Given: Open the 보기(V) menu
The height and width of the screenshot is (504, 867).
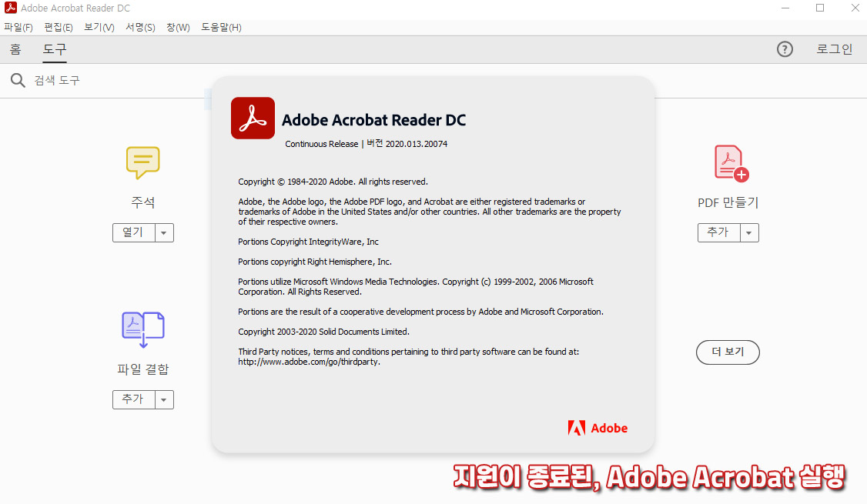Looking at the screenshot, I should pyautogui.click(x=99, y=27).
